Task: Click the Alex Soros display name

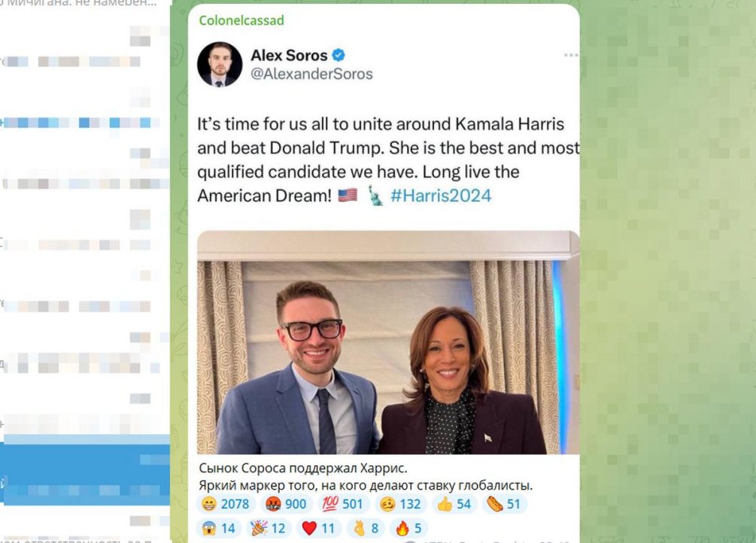Action: click(x=289, y=56)
